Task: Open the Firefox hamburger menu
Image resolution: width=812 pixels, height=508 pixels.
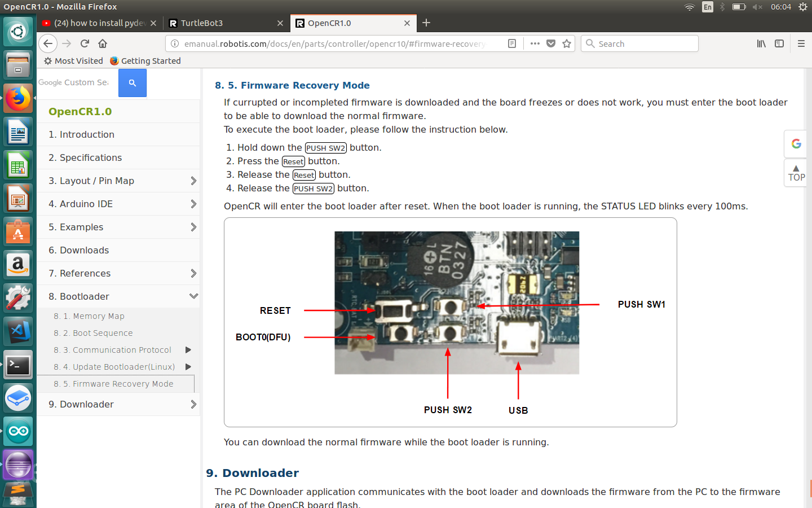Action: [801, 43]
